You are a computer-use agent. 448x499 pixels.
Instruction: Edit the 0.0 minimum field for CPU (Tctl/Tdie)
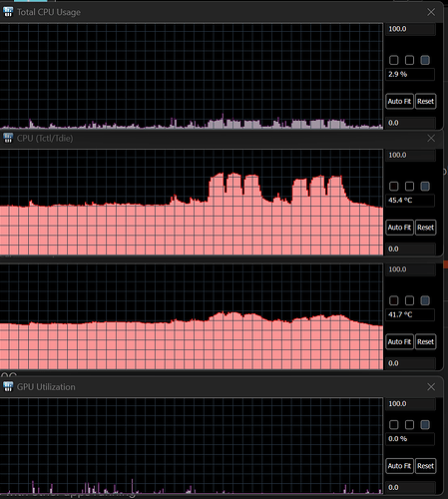[x=410, y=249]
